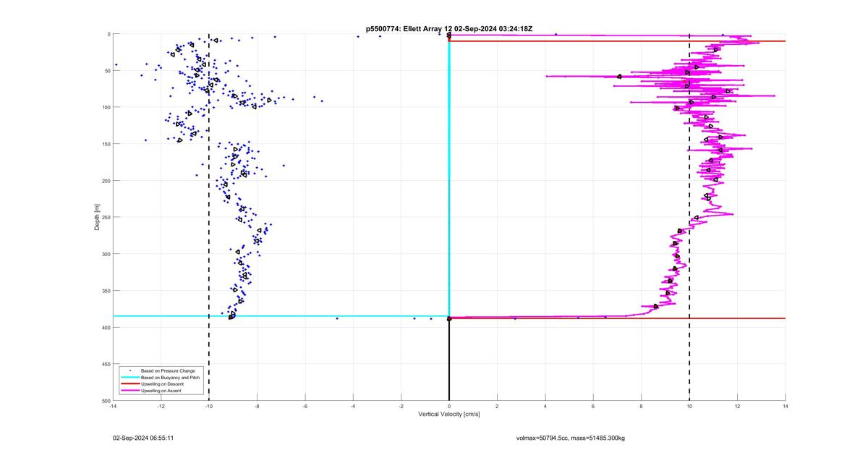Click the depth axis tick label "100"
Screen dimensions: 868x450
pos(105,107)
